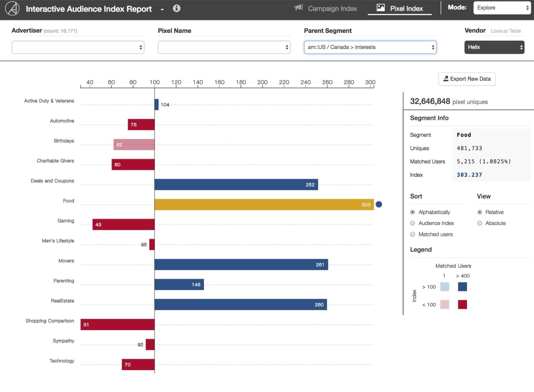Click the Lookup Table link
This screenshot has width=534, height=392.
[506, 31]
